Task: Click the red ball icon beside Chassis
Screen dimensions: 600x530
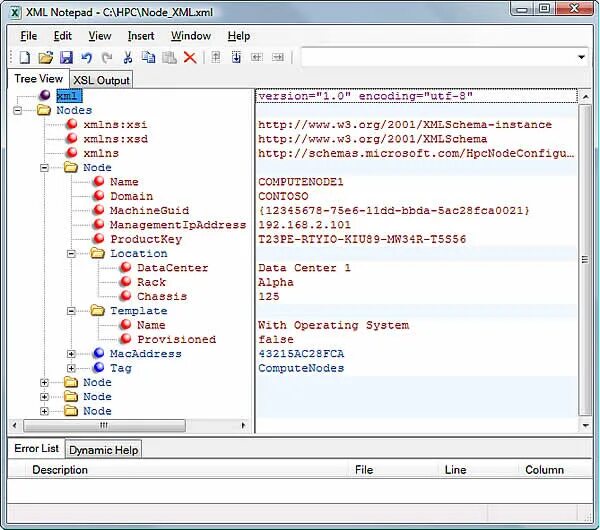Action: pos(126,296)
